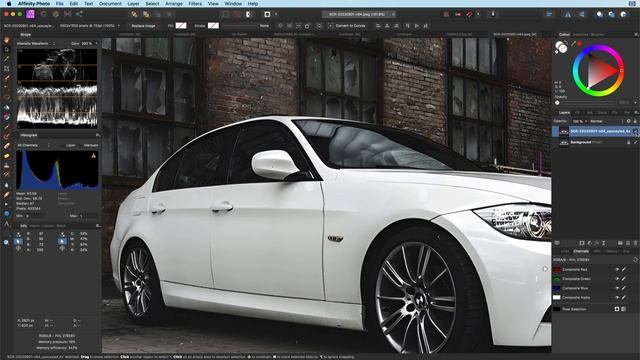Click the Flip Horizontal triangle icon
Screen dimensions: 640x360
click(x=567, y=14)
